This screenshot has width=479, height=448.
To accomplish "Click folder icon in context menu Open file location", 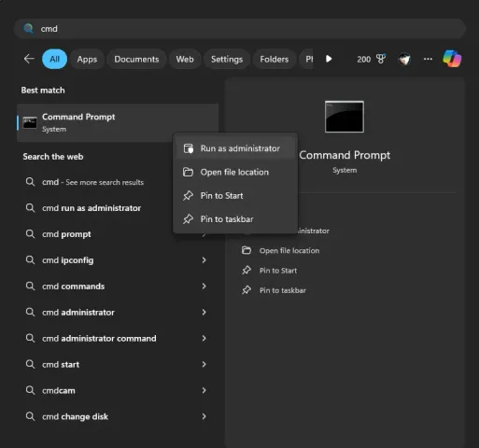I will 188,172.
